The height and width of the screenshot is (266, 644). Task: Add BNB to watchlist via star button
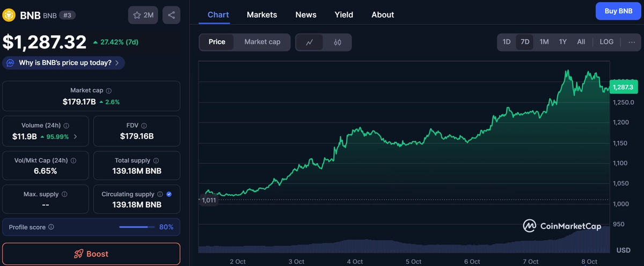tap(143, 15)
